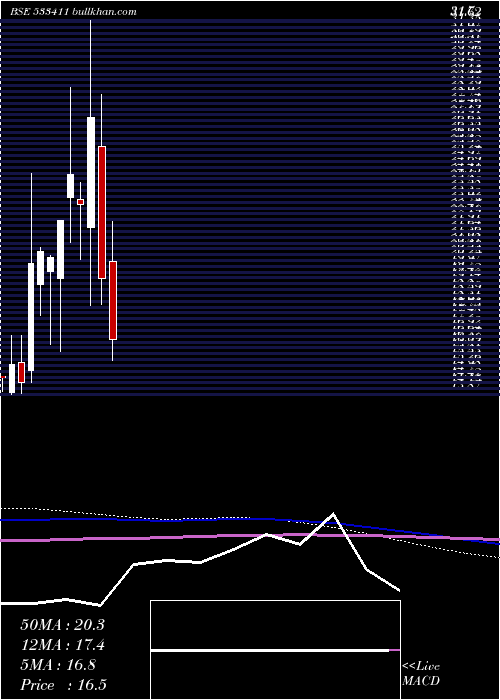
Task: Click the '5MA : 16.8' reading
Action: tap(58, 665)
